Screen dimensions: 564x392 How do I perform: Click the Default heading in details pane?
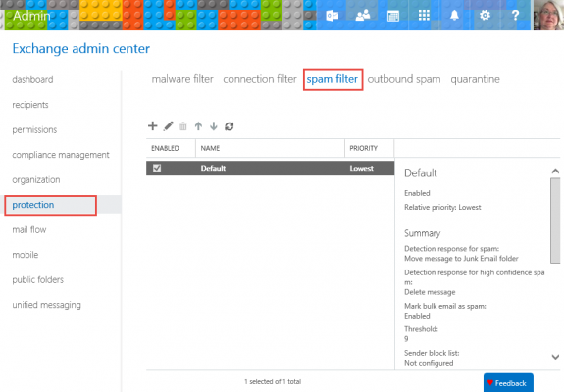[421, 173]
